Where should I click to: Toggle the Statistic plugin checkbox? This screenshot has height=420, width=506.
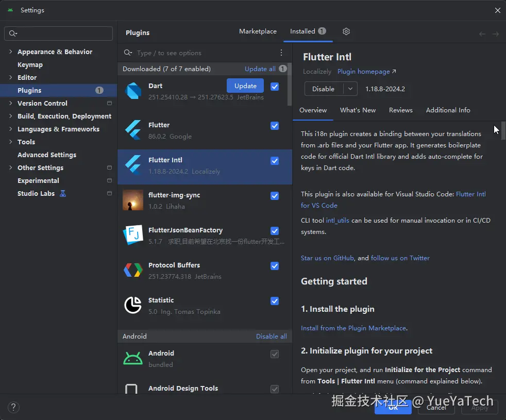click(275, 301)
